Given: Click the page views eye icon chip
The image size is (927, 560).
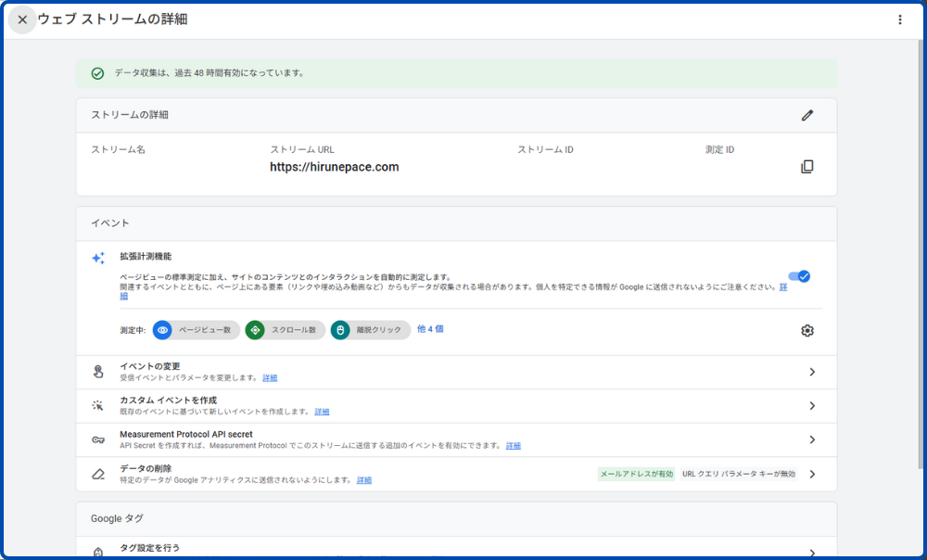Looking at the screenshot, I should (163, 330).
